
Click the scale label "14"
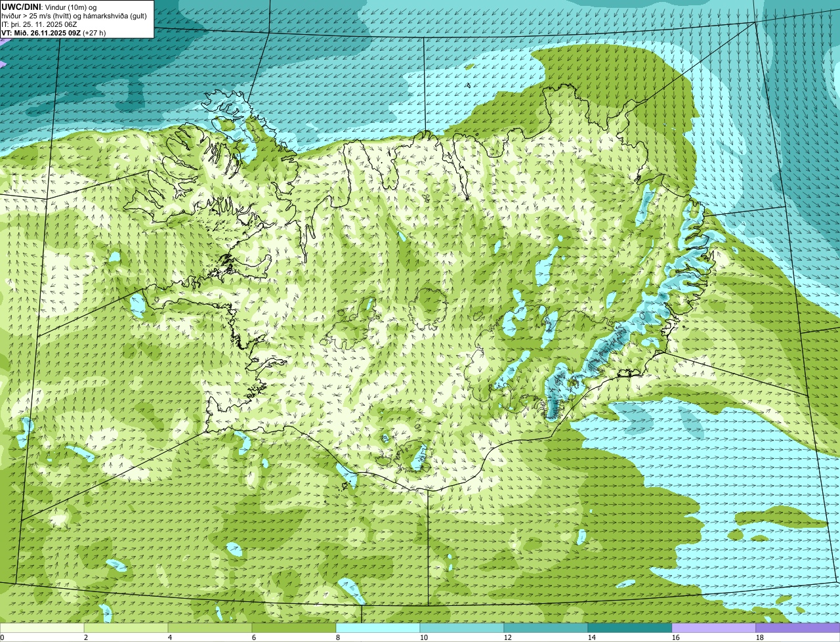tap(592, 637)
